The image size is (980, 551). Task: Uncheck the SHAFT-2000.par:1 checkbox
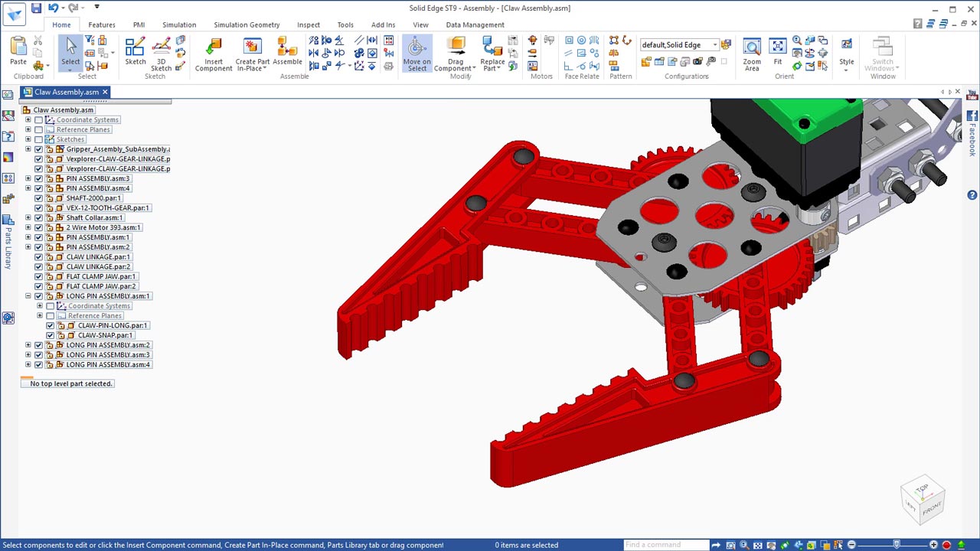point(39,198)
